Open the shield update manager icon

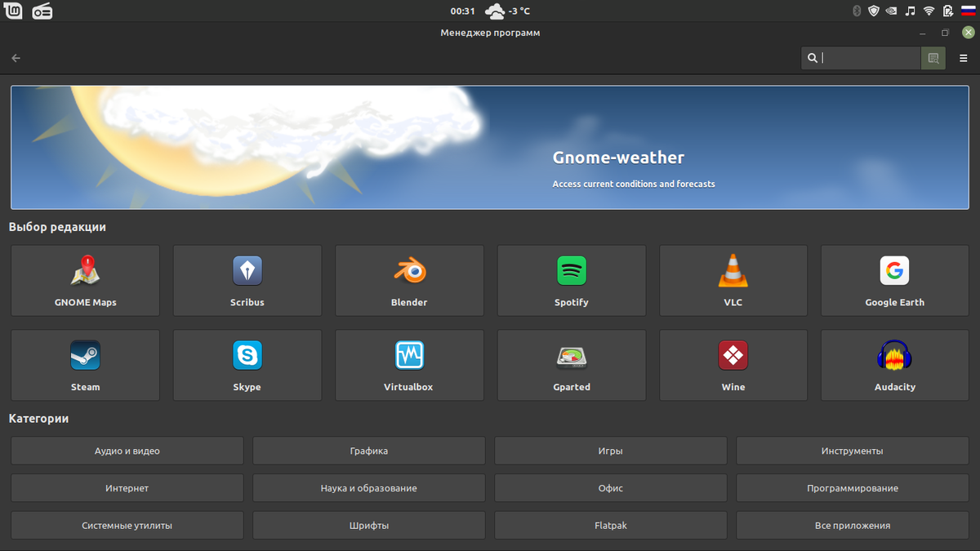(x=874, y=11)
